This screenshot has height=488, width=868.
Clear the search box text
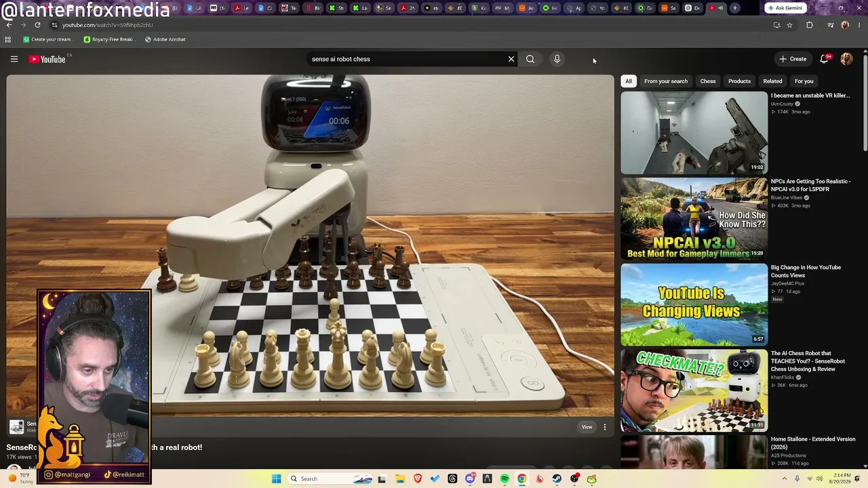pyautogui.click(x=511, y=59)
